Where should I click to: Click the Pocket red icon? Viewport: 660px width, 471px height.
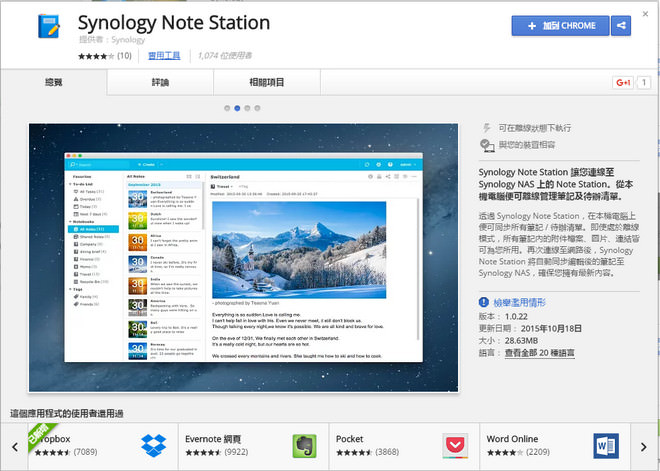tap(455, 446)
